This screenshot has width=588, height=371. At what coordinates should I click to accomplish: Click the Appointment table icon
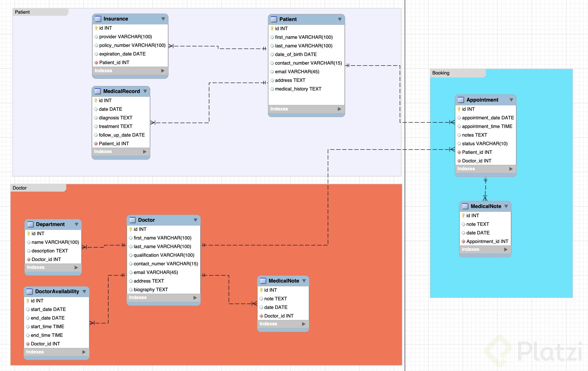point(461,100)
